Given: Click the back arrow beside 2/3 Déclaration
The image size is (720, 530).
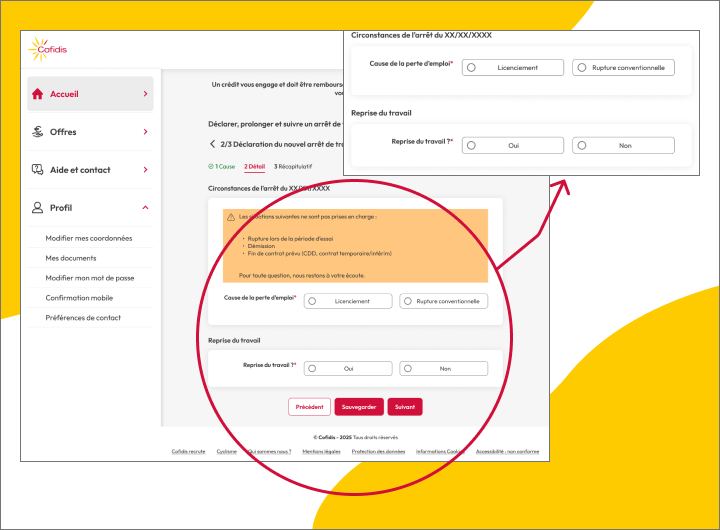Looking at the screenshot, I should coord(212,144).
